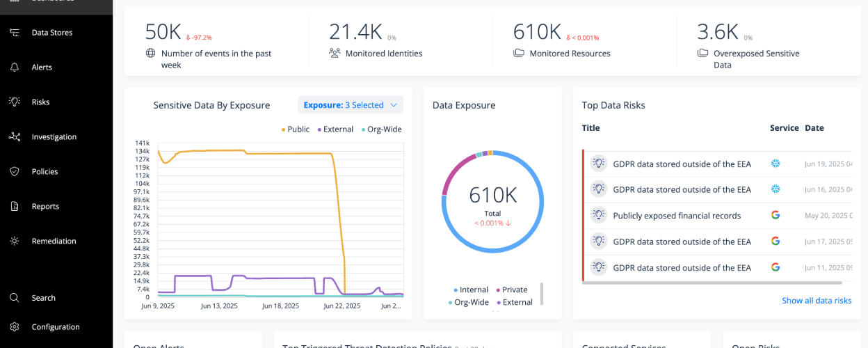The image size is (868, 348).
Task: Click the Search magnifier icon
Action: tap(15, 298)
